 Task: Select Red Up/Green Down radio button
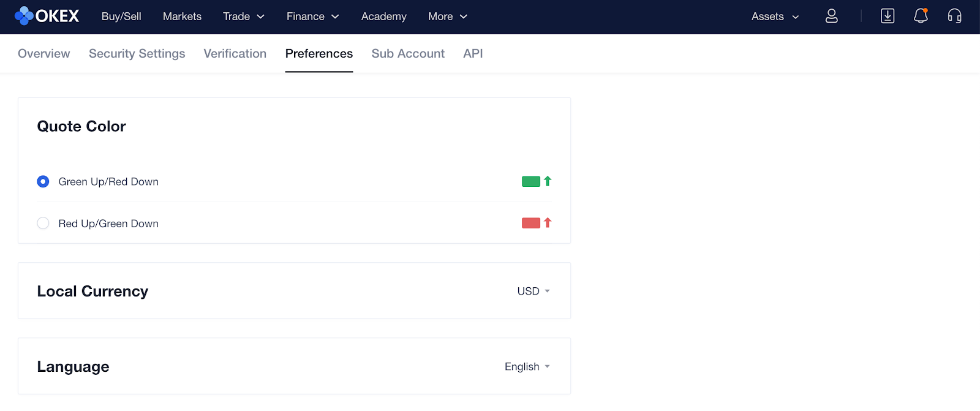click(x=43, y=223)
